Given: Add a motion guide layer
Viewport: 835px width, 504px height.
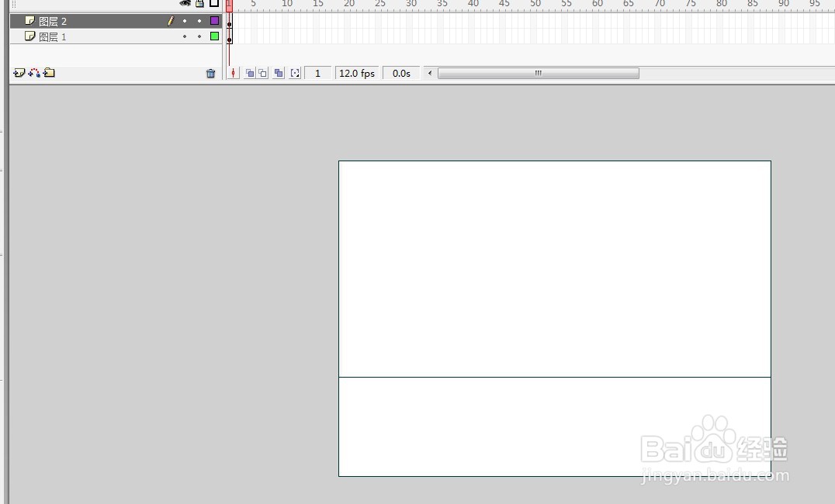Looking at the screenshot, I should [34, 73].
